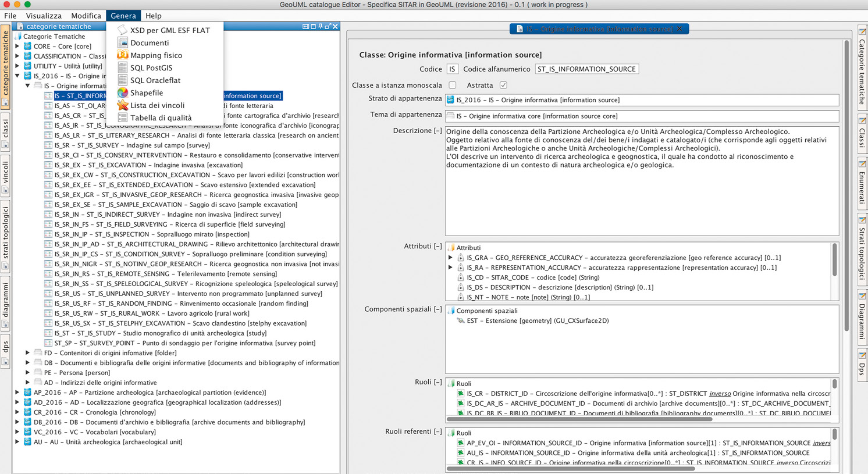This screenshot has height=474, width=868.
Task: Open the File menu
Action: [10, 16]
